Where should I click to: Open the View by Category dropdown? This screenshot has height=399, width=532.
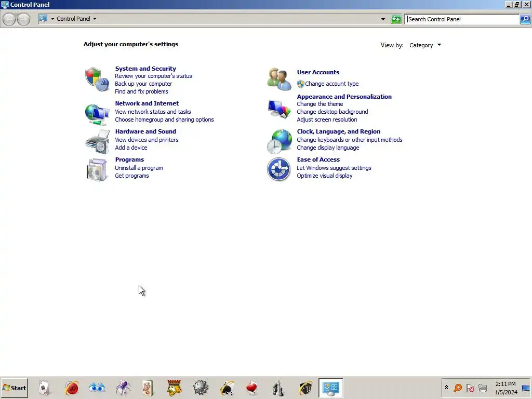tap(425, 45)
